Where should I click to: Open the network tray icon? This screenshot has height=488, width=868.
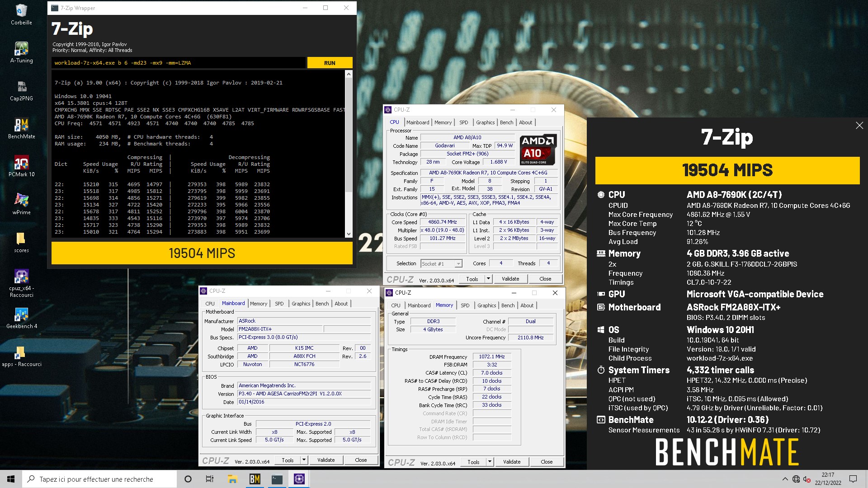click(796, 479)
